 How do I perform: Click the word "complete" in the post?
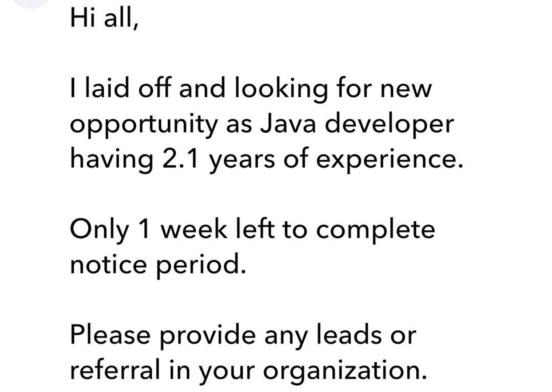click(375, 231)
